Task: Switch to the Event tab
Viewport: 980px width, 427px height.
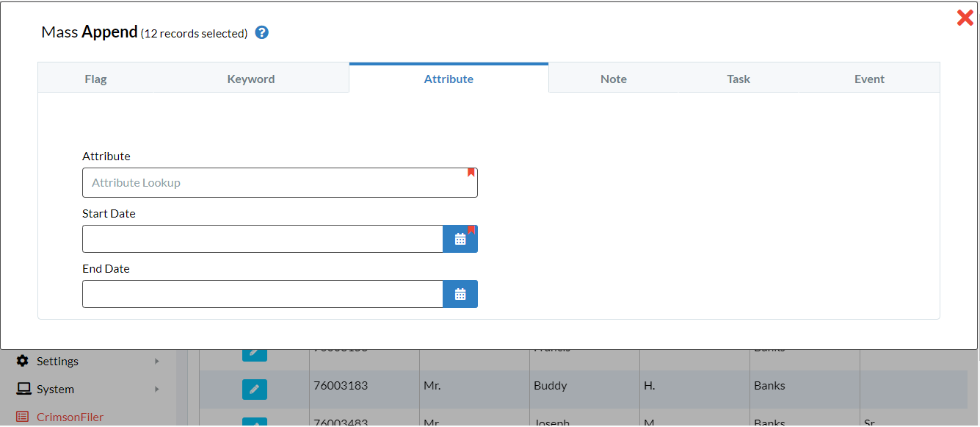Action: coord(869,79)
